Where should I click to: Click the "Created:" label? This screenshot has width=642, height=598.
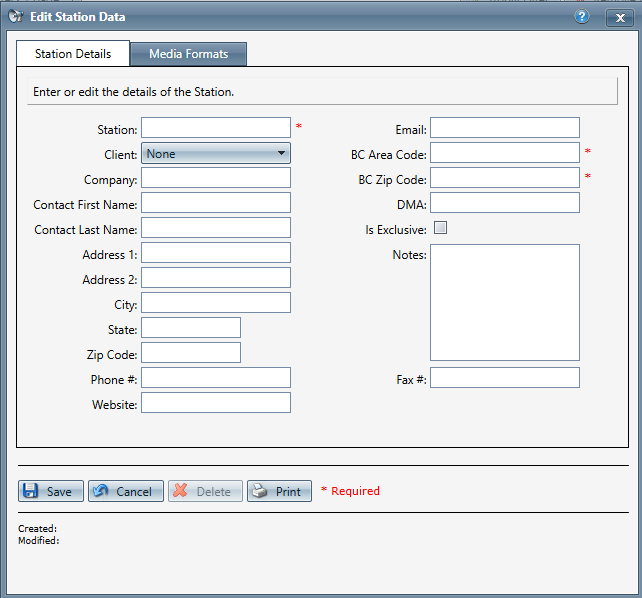tap(37, 528)
